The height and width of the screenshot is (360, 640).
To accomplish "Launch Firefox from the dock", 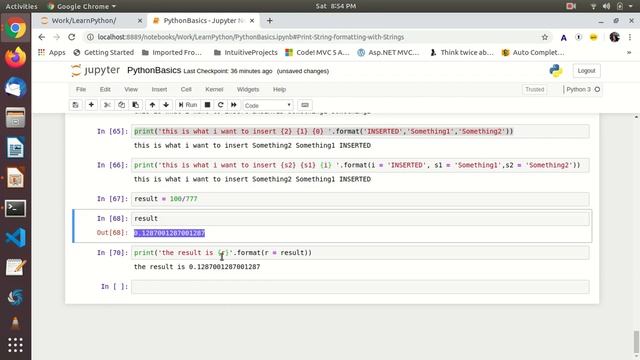I will 15,57.
